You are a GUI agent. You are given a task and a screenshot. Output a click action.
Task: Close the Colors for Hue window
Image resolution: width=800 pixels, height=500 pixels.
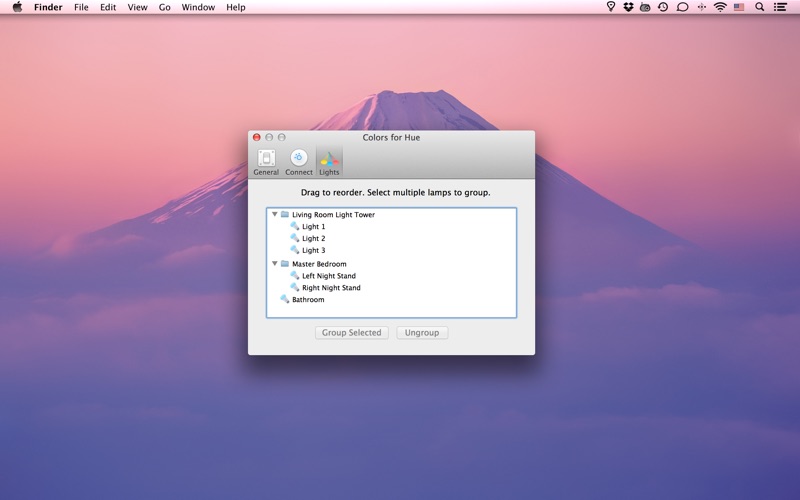[x=257, y=137]
